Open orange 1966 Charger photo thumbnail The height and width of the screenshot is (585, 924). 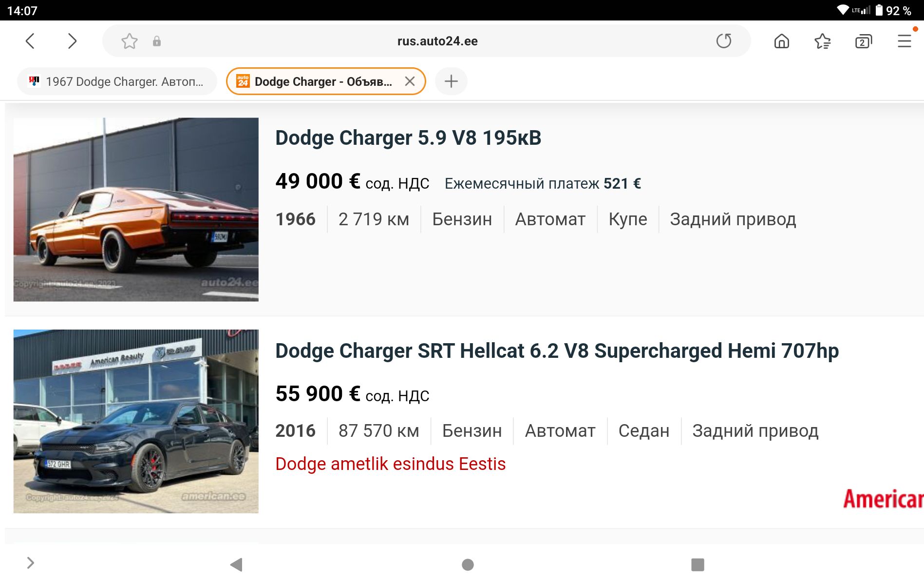[x=136, y=210]
